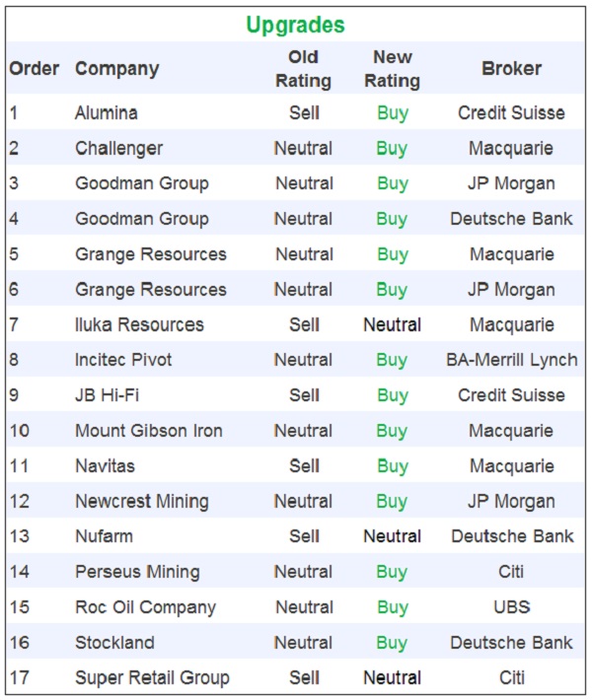This screenshot has height=700, width=592.
Task: Click the Company column header
Action: click(116, 69)
